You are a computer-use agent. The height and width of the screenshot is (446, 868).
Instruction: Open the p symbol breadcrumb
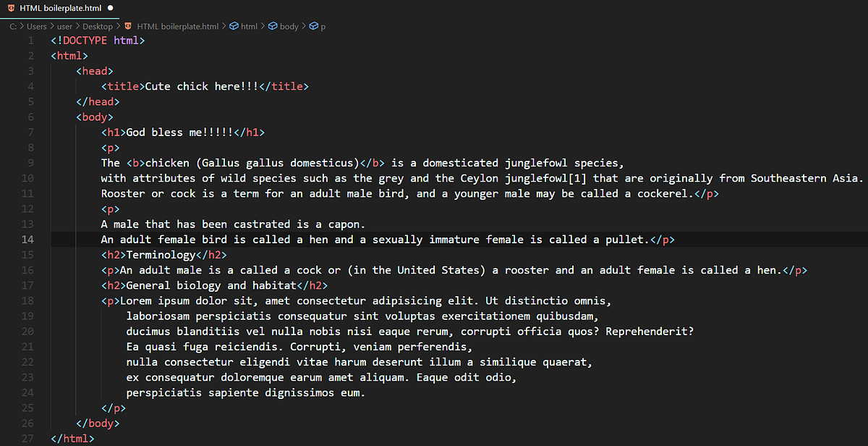pos(323,27)
